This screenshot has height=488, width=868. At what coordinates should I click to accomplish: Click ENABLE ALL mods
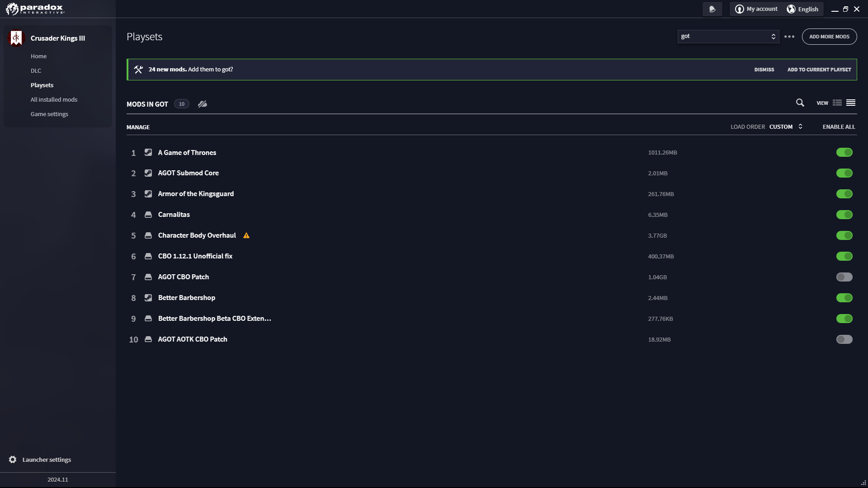tap(839, 127)
